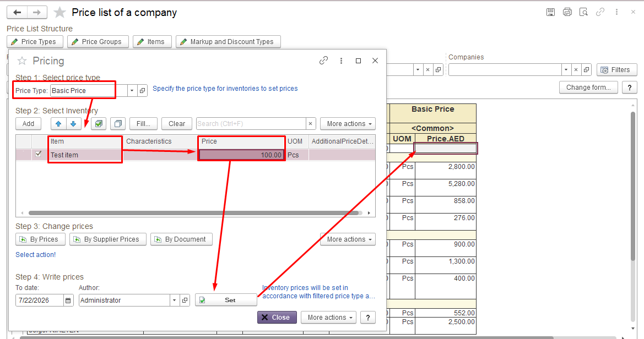The image size is (644, 339).
Task: Open bottom More actions dropdown next to Close
Action: click(329, 317)
